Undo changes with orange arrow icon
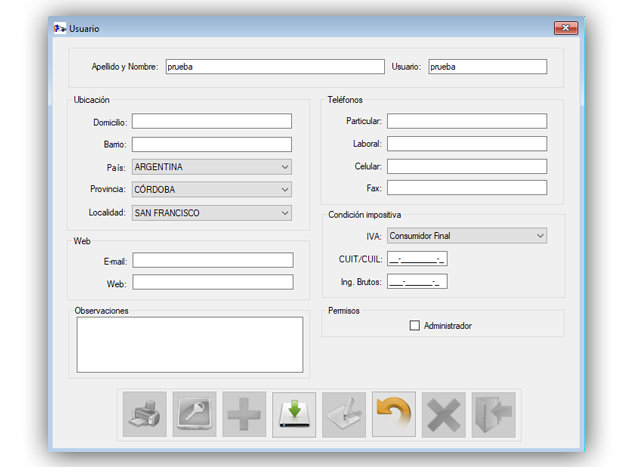This screenshot has height=467, width=621. (x=394, y=414)
